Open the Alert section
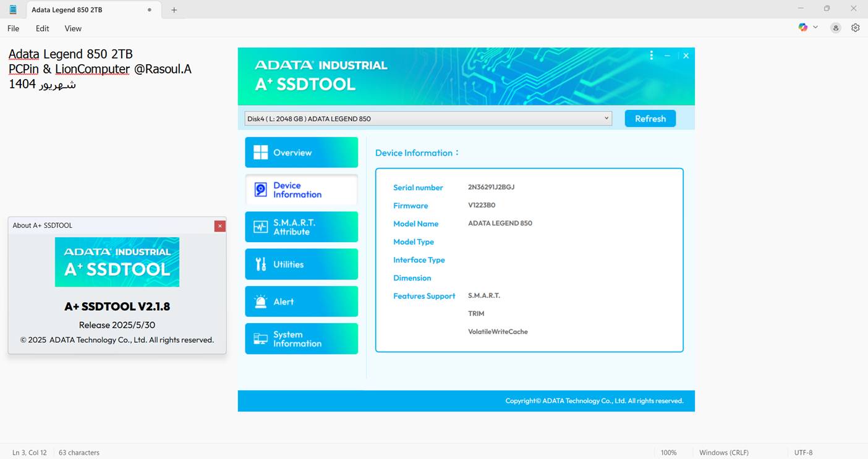Viewport: 868px width, 459px height. click(x=301, y=301)
